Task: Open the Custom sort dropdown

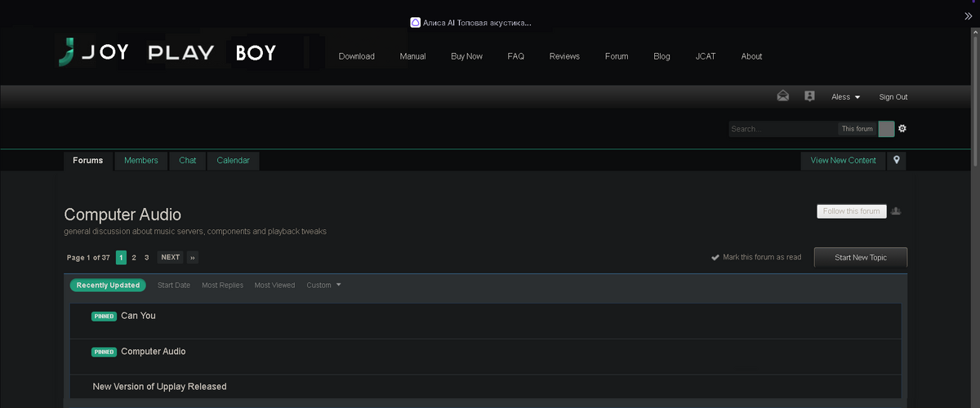Action: [323, 286]
